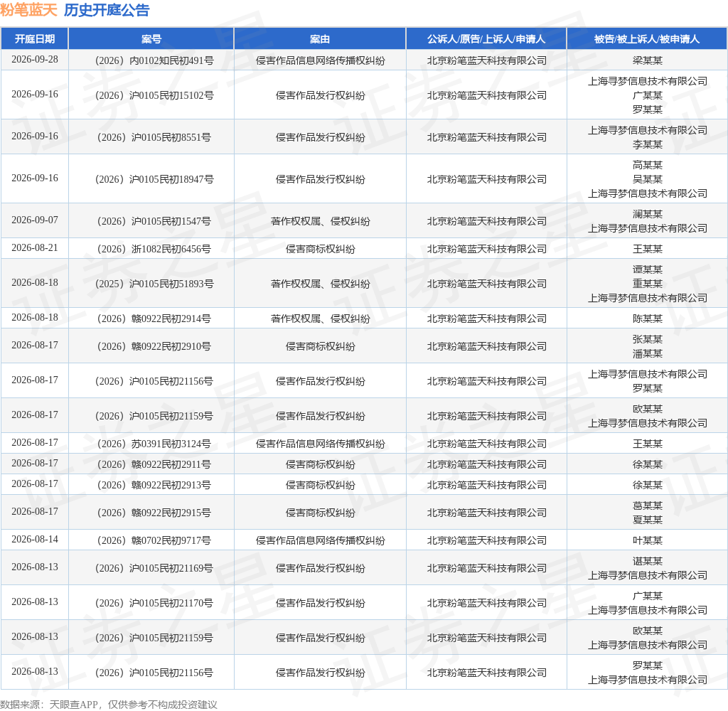Click the 历史开庭公告 heading
Screen dimensions: 728x711
[x=107, y=10]
